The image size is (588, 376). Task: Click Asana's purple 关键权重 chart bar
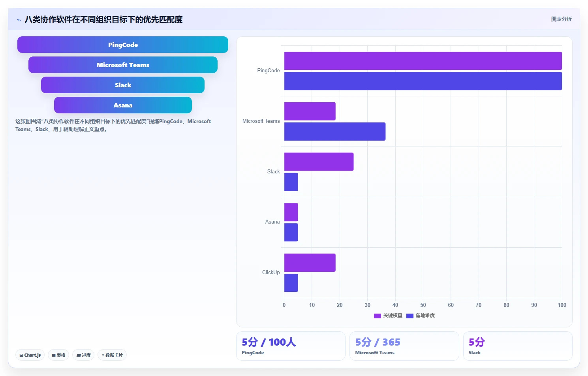(291, 212)
